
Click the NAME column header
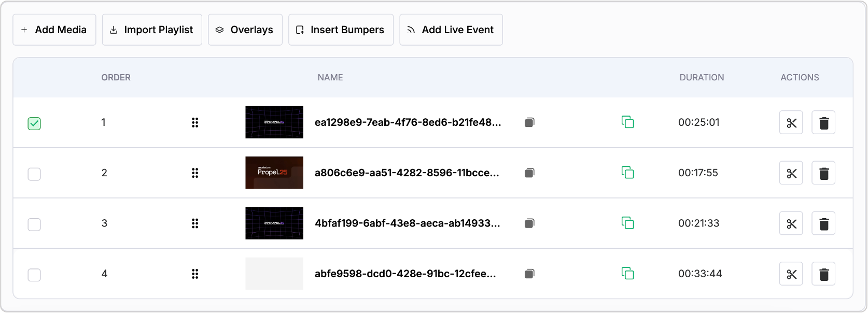pos(330,77)
